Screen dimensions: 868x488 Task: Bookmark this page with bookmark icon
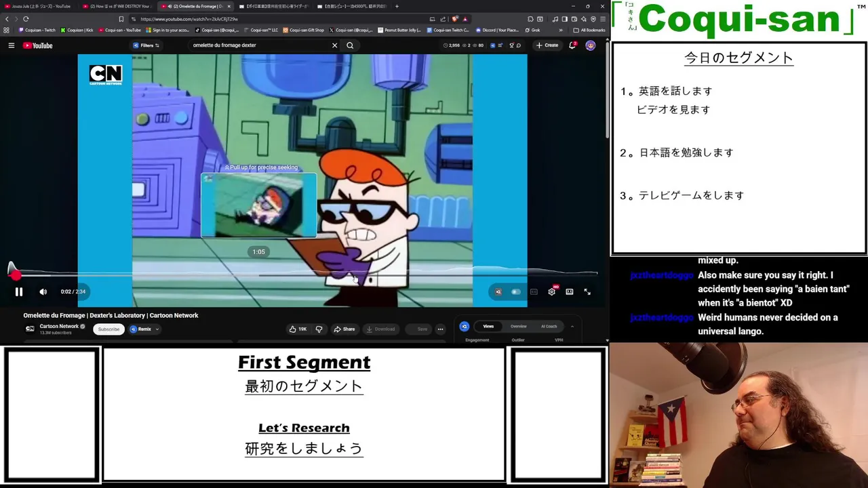point(121,19)
